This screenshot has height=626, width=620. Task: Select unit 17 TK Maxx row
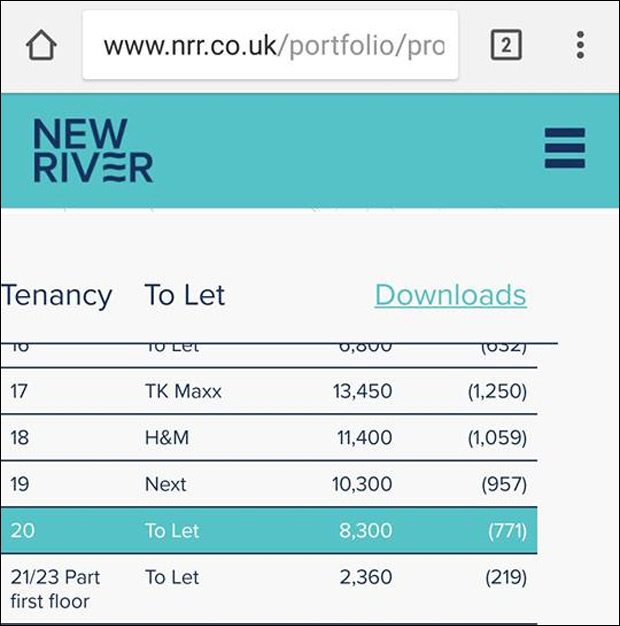click(x=269, y=391)
